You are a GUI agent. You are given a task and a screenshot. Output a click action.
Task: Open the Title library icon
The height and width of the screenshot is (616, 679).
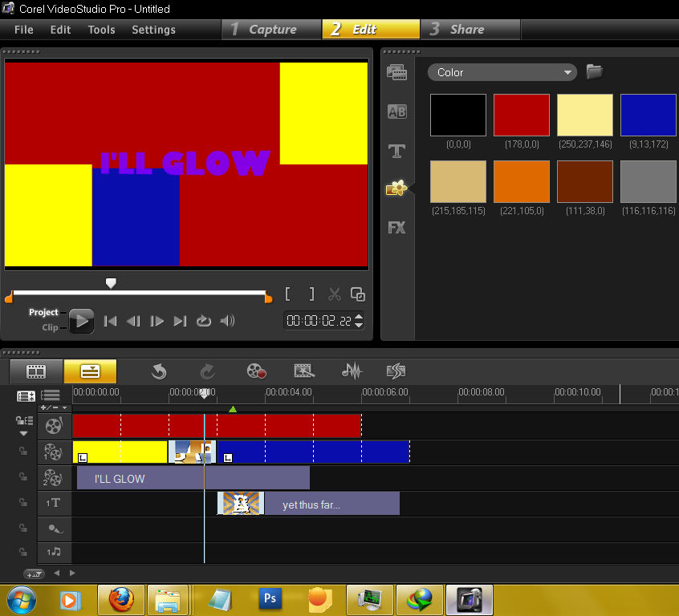[x=396, y=151]
